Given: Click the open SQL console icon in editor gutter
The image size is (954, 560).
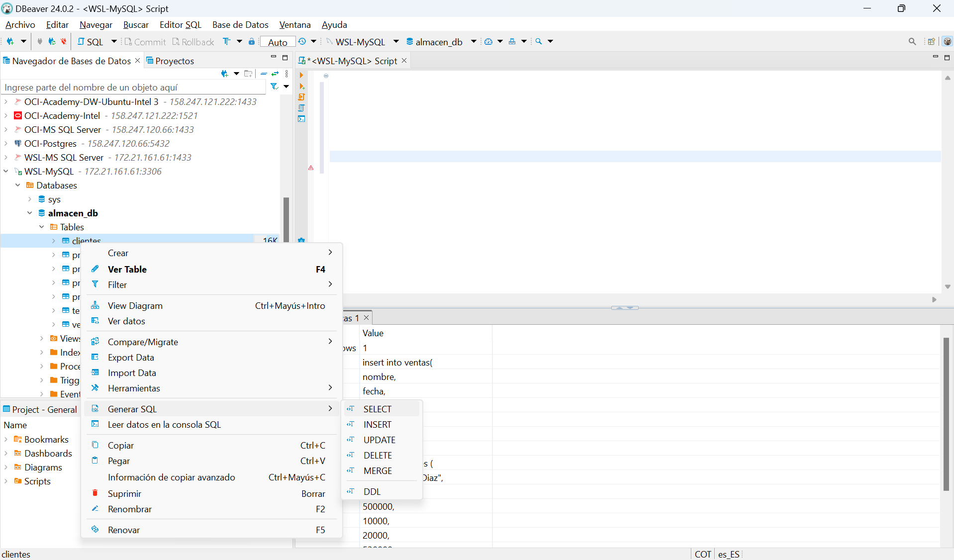Looking at the screenshot, I should pos(301,119).
